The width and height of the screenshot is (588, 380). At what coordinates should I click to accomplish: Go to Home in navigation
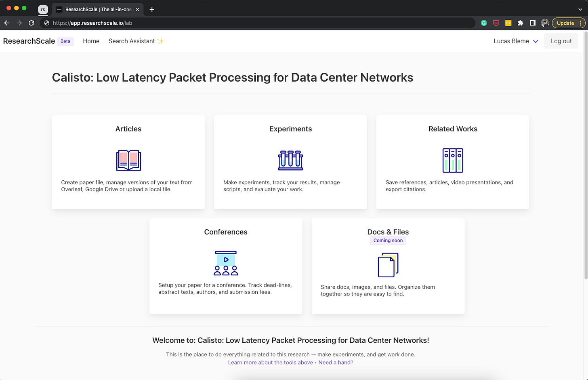tap(91, 41)
